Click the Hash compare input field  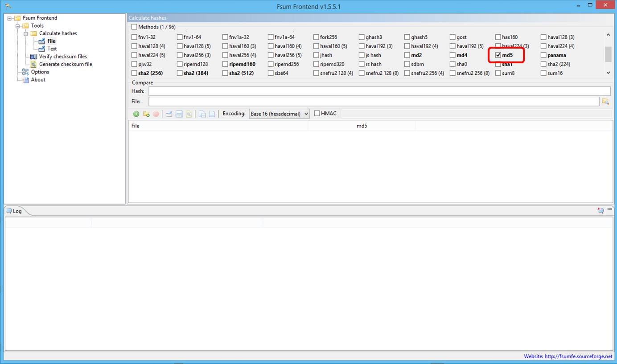[379, 91]
